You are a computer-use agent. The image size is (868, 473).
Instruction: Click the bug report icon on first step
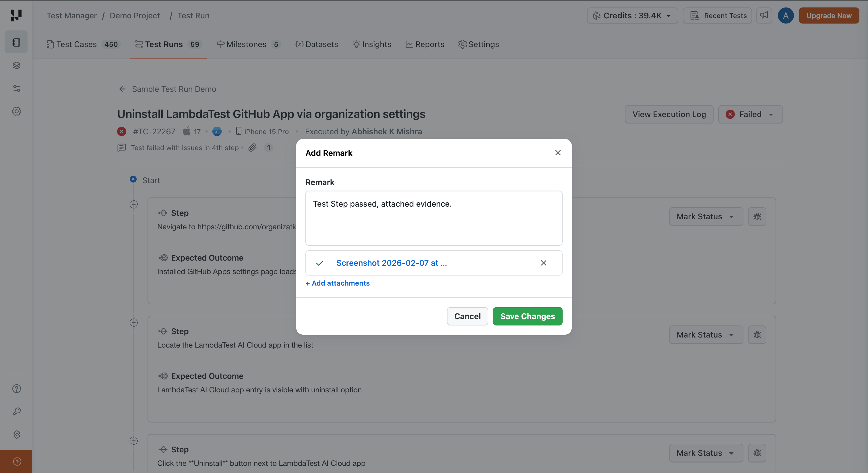757,216
